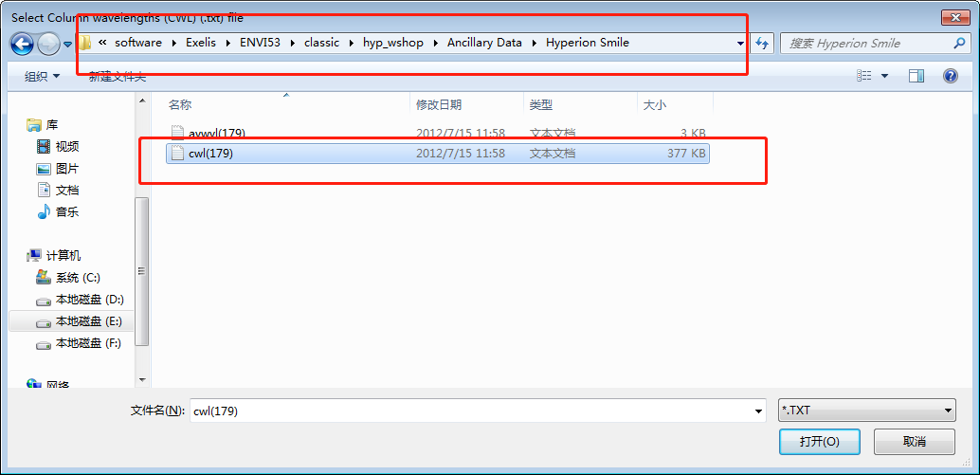
Task: Click the Back navigation arrow
Action: pos(22,44)
